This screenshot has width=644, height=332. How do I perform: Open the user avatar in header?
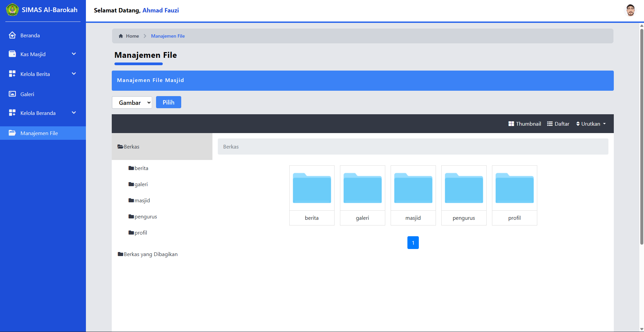coord(630,10)
